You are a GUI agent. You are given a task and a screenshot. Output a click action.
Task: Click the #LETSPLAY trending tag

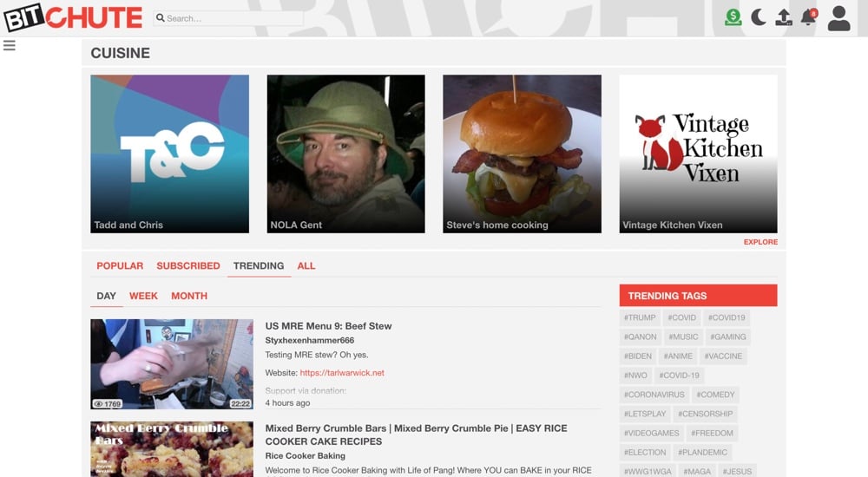coord(645,414)
